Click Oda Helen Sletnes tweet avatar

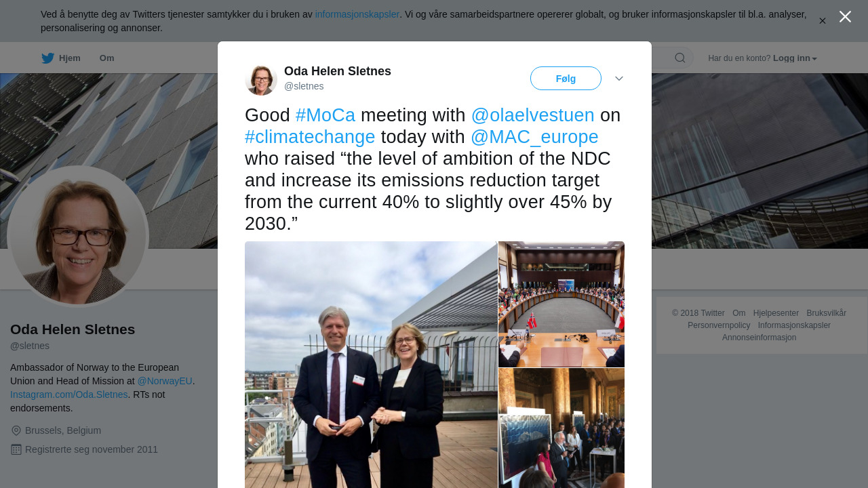pos(261,79)
